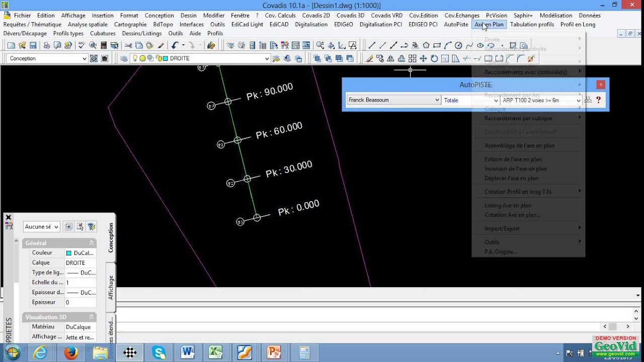Select the Explode modify tool
The width and height of the screenshot is (644, 362).
click(x=530, y=58)
